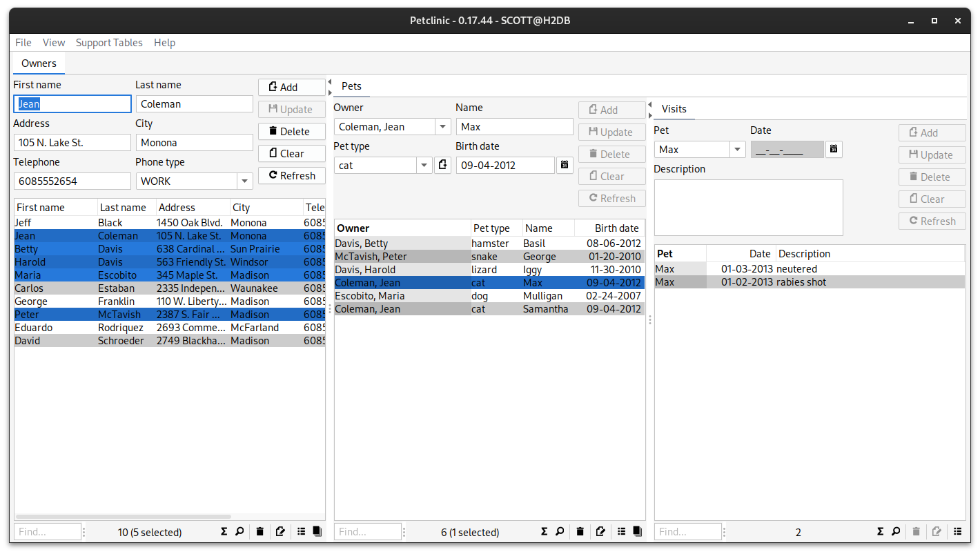Open the Owner combo box in Pets
This screenshot has height=554, width=980.
442,127
